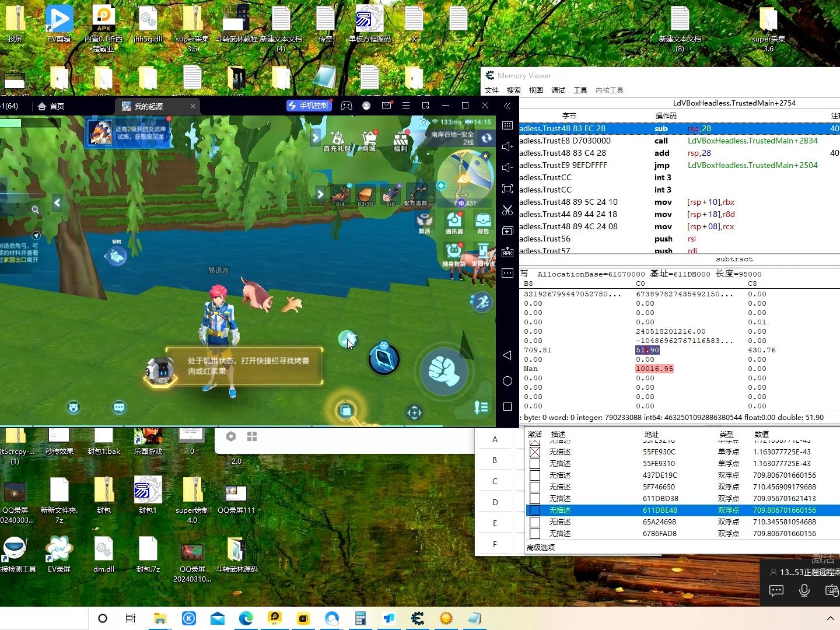
Task: Click the line-switch refresh icon near 南岸谷地
Action: (486, 138)
